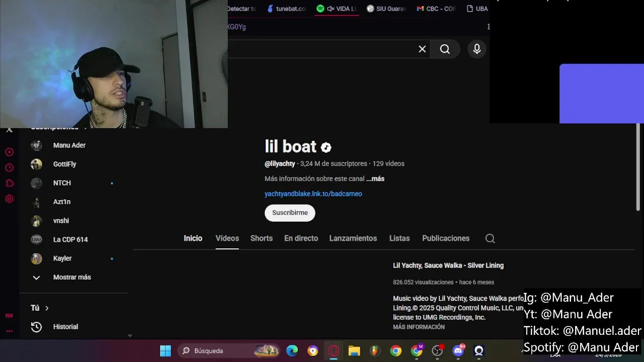This screenshot has height=362, width=644.
Task: Click the sidebar scroll-down arrow
Action: click(x=130, y=335)
